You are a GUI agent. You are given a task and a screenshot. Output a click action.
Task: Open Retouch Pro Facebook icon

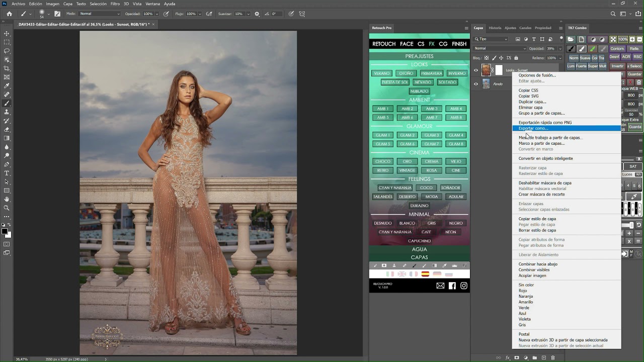point(452,286)
